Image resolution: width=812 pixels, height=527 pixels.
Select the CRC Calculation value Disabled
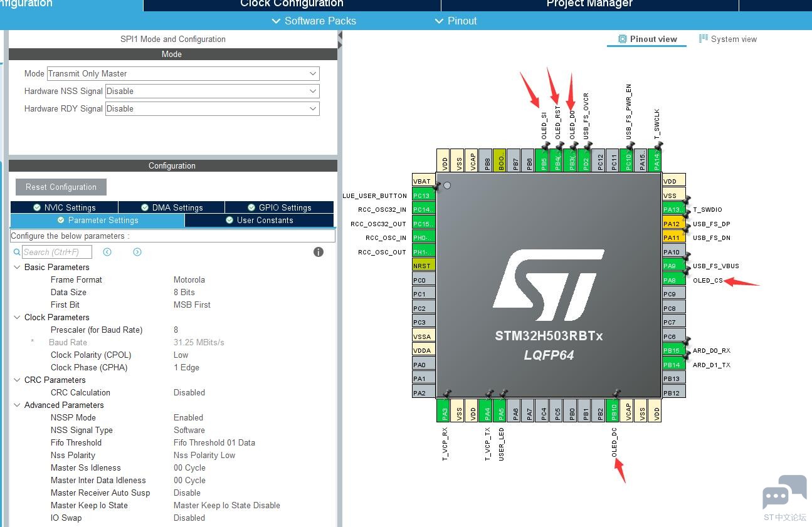(x=189, y=392)
